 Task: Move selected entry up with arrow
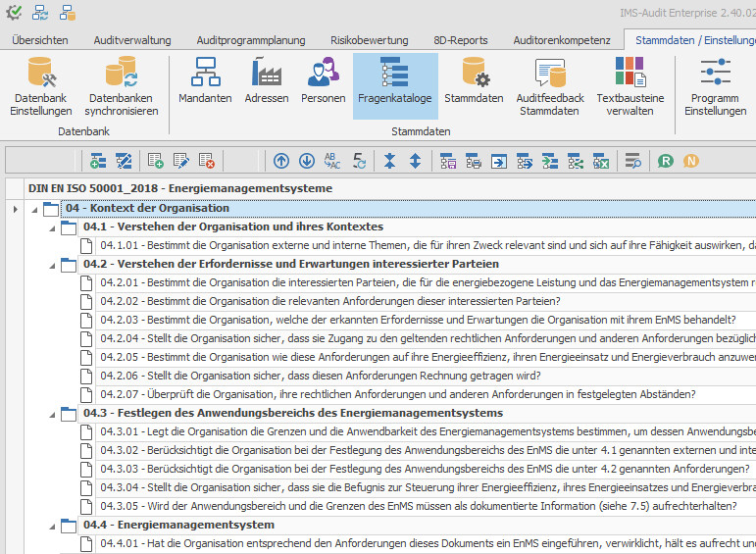[x=281, y=161]
